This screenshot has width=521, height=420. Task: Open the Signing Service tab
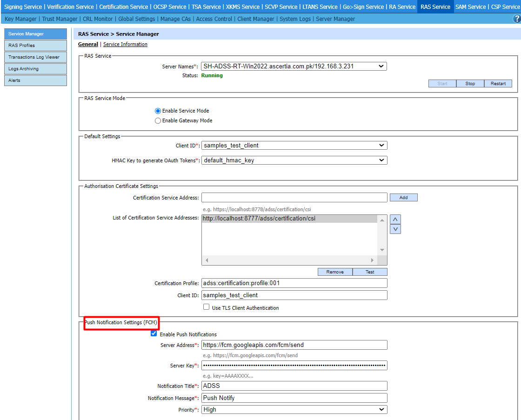[23, 7]
